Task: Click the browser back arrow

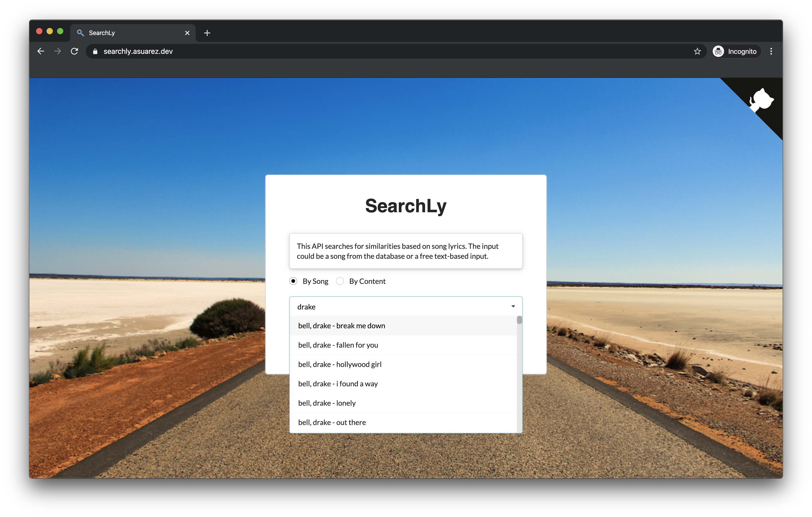Action: 41,51
